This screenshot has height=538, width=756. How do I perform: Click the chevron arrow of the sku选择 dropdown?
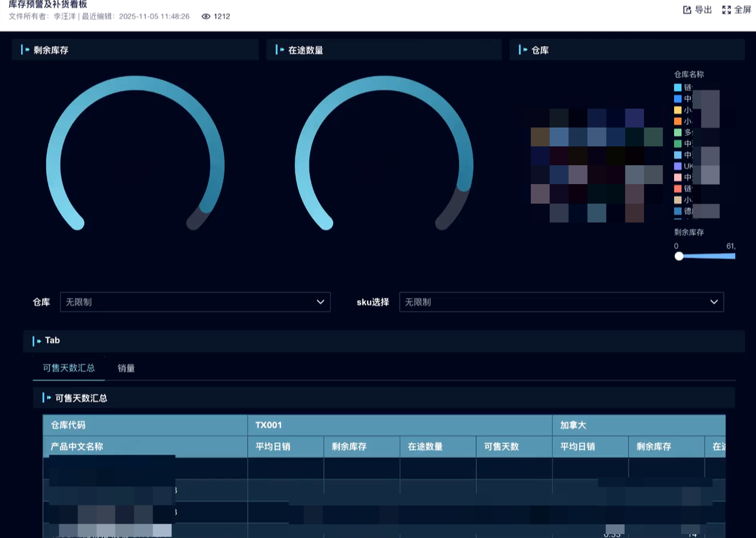714,302
